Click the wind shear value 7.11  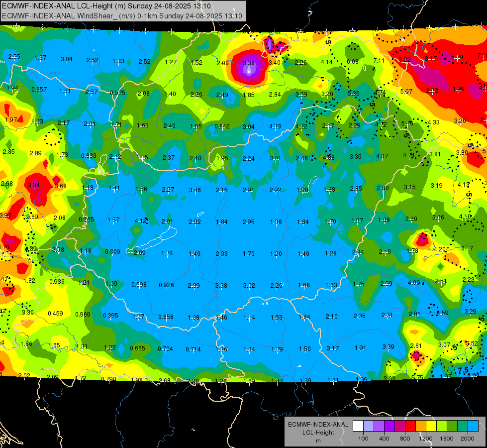(379, 60)
